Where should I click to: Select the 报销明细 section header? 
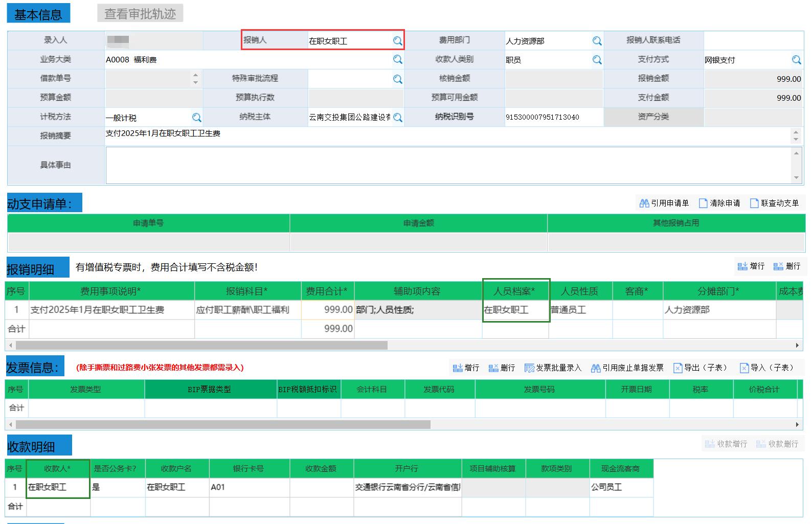point(37,268)
